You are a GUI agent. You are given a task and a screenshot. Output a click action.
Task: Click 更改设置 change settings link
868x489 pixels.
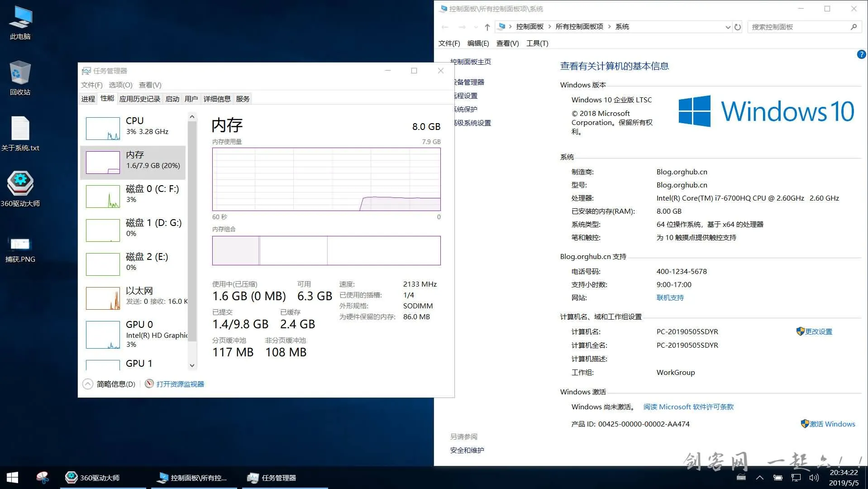click(818, 331)
